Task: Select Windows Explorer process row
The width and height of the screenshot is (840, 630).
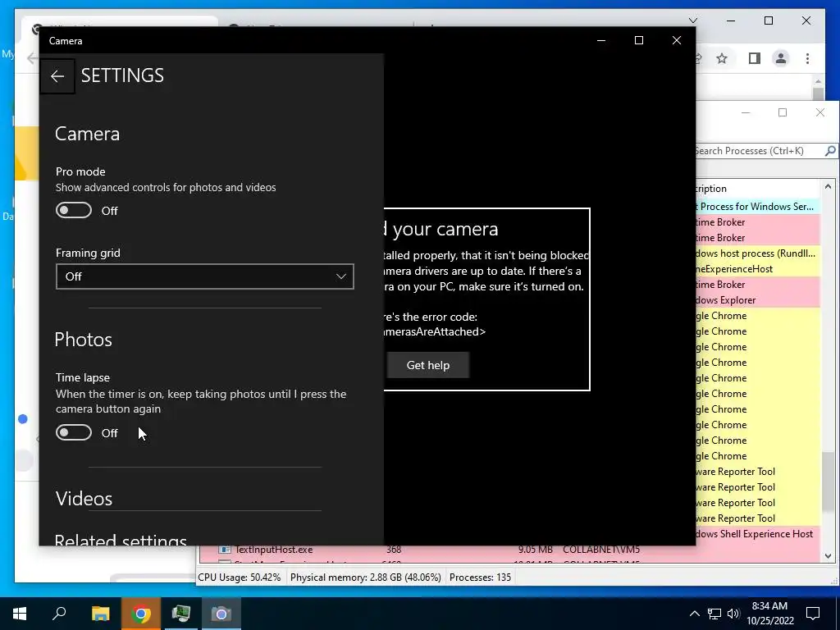Action: tap(757, 300)
